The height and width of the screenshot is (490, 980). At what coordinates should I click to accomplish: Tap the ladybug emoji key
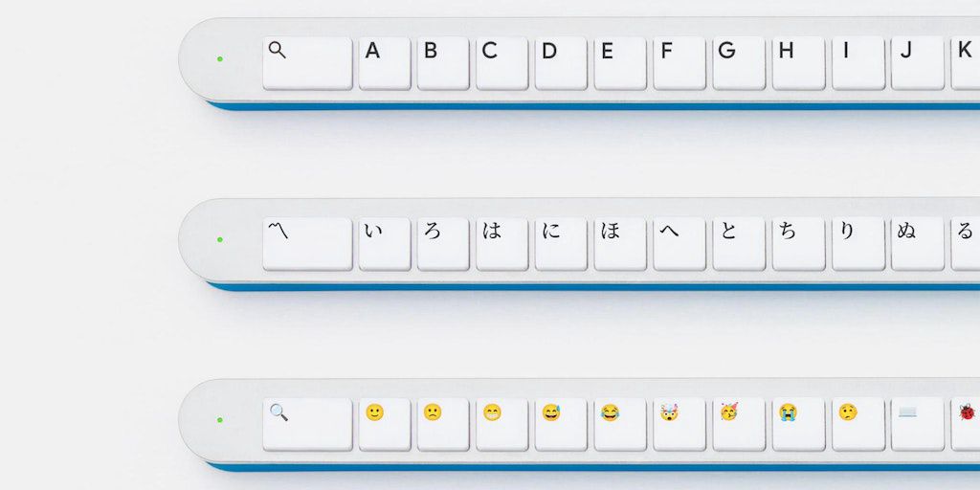pos(966,424)
